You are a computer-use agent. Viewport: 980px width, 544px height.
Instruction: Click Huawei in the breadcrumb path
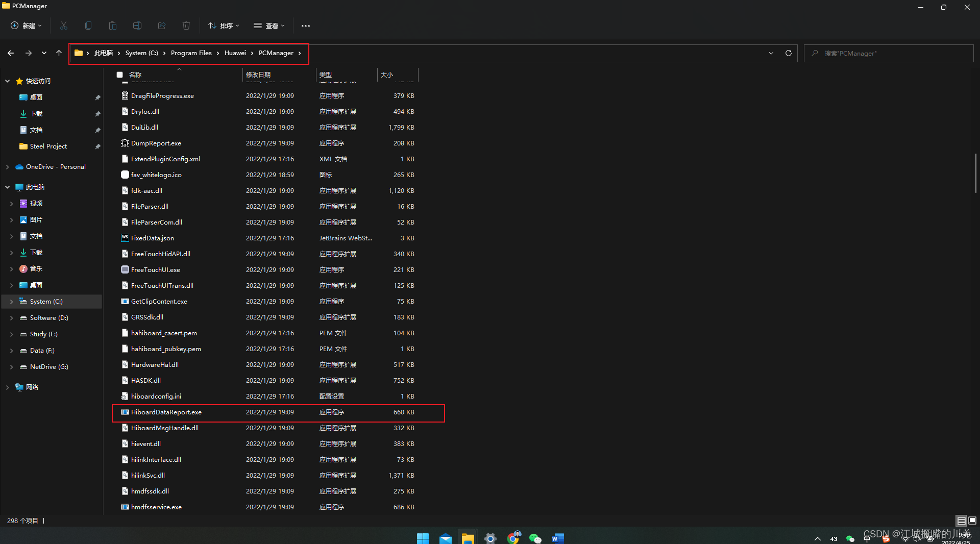pos(235,53)
